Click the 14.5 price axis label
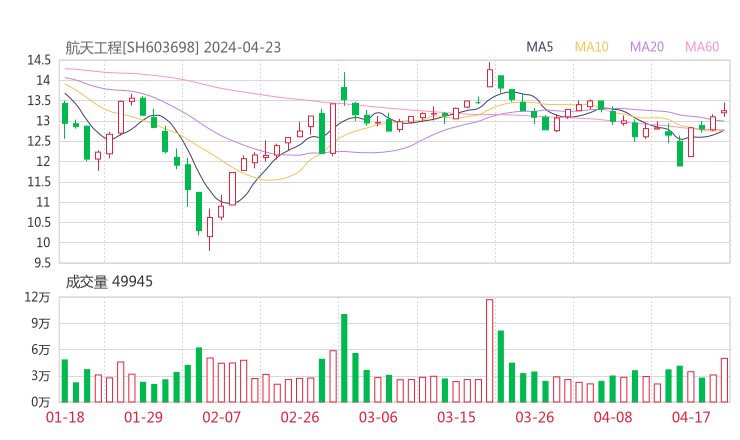Viewport: 740px width, 440px height. [39, 60]
